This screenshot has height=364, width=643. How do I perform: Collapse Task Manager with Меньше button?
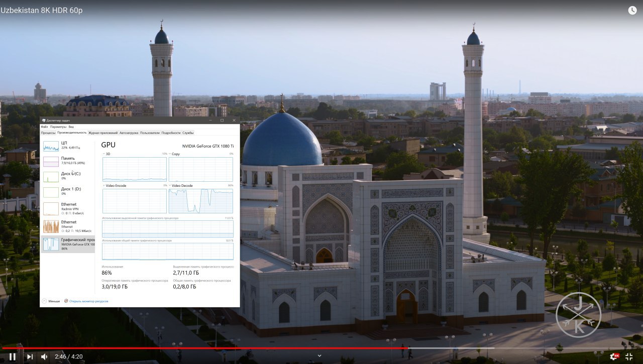tap(51, 301)
